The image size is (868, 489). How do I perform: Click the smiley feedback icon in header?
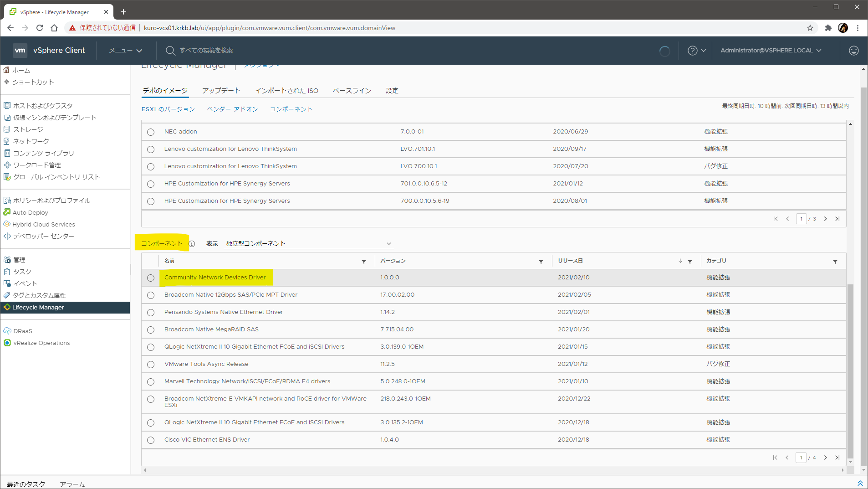click(x=853, y=51)
